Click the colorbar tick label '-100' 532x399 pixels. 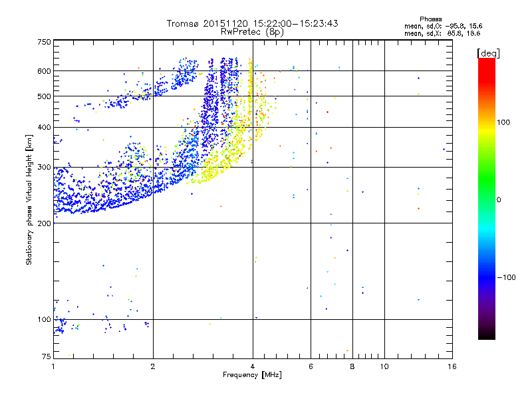click(x=506, y=277)
